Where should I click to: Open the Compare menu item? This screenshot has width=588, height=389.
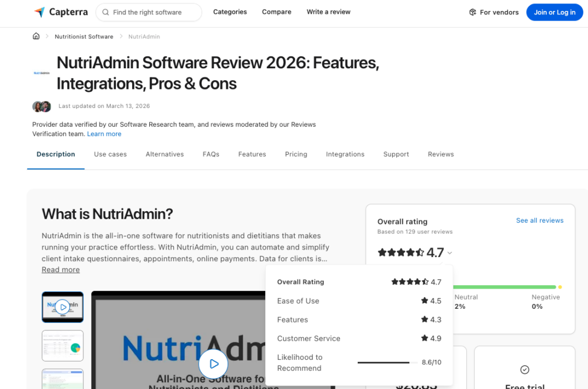coord(276,12)
